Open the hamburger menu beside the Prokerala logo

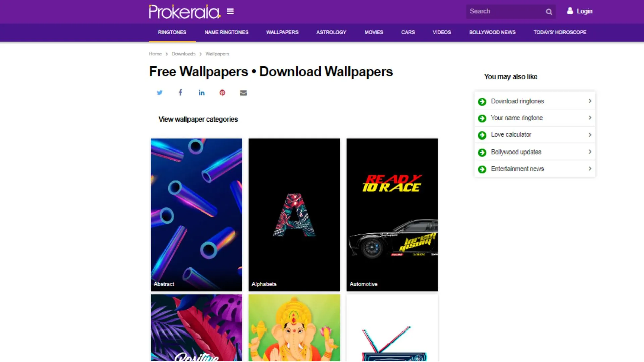point(230,11)
